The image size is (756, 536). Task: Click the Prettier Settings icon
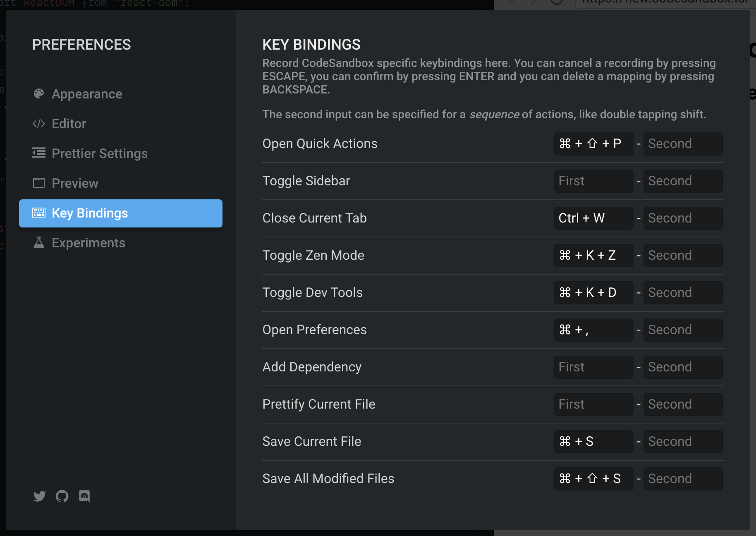click(x=38, y=153)
